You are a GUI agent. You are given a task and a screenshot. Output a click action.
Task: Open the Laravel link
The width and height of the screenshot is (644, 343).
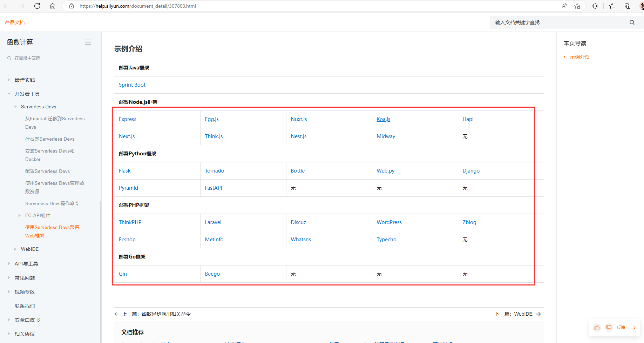(x=213, y=222)
